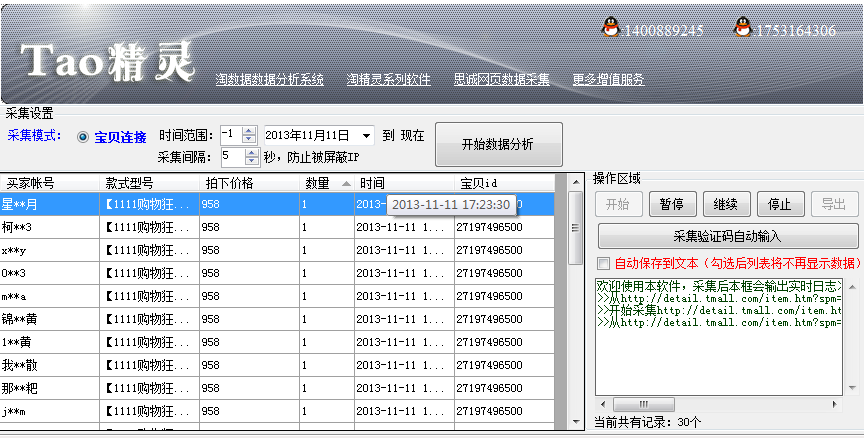Click the 暂停 button
This screenshot has width=864, height=438.
673,204
